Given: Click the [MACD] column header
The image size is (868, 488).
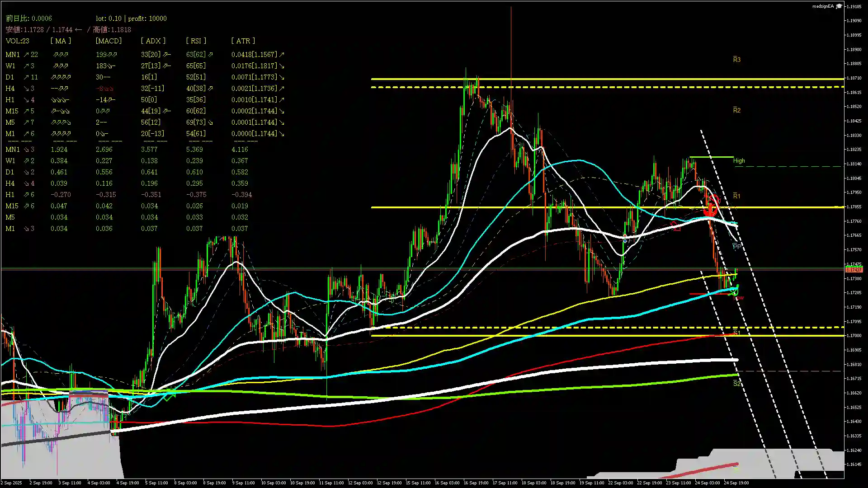Looking at the screenshot, I should [108, 41].
